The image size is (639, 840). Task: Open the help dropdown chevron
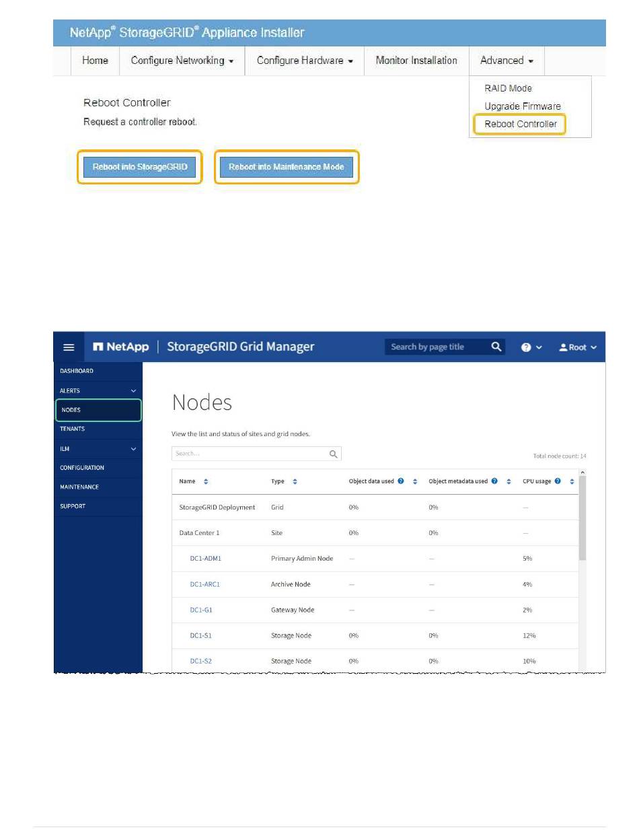(539, 347)
